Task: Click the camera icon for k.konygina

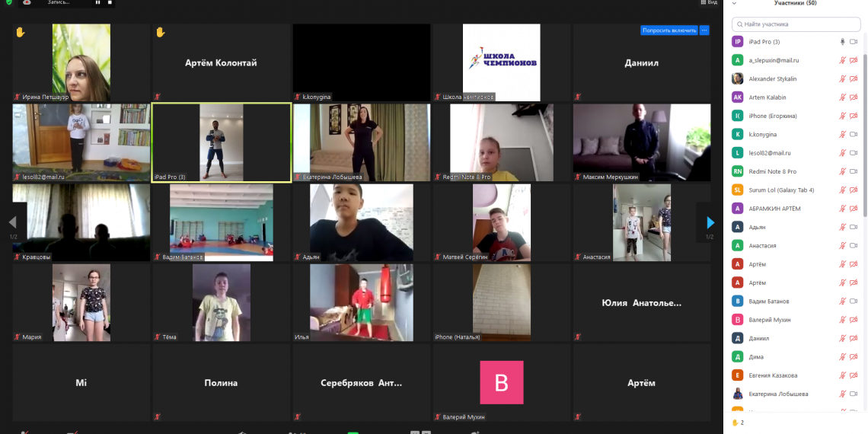Action: coord(854,135)
